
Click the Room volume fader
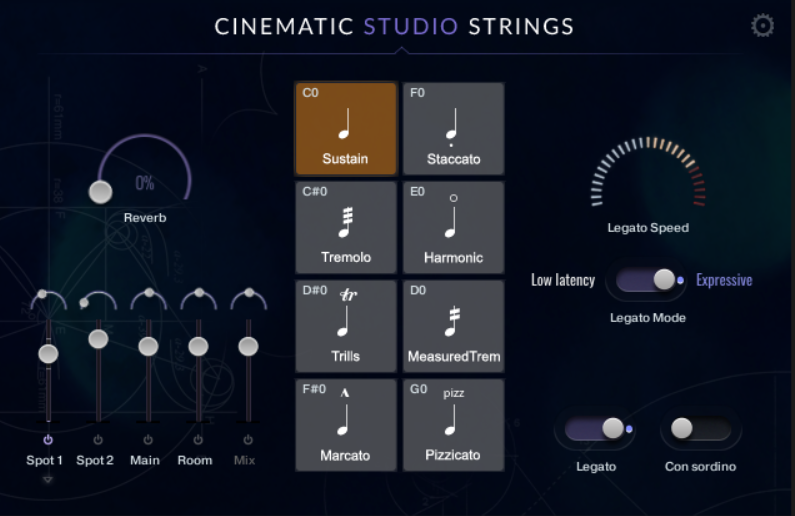pos(198,346)
